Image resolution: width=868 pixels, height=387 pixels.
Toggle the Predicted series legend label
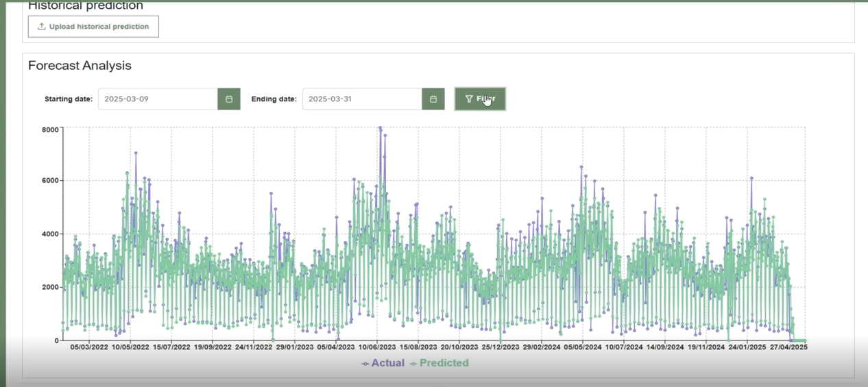tap(444, 363)
